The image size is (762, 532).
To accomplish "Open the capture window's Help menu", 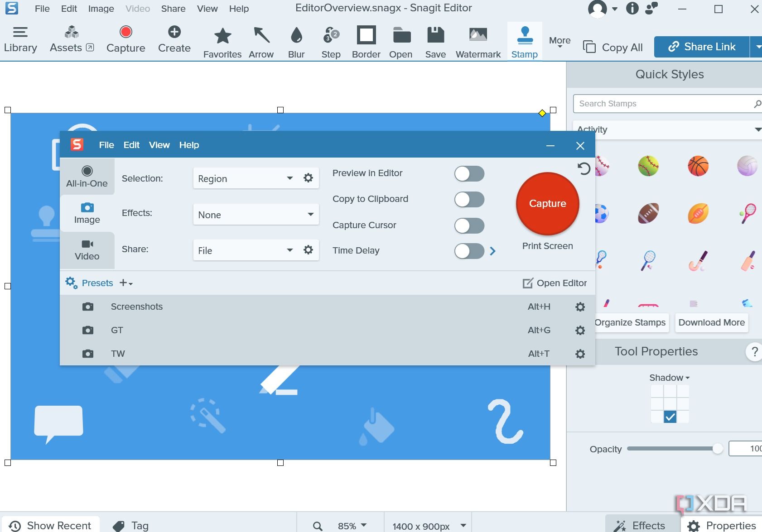I will [x=189, y=145].
